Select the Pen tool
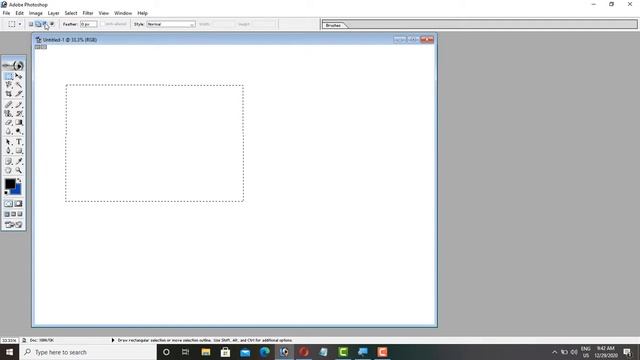The image size is (640, 360). [x=9, y=151]
